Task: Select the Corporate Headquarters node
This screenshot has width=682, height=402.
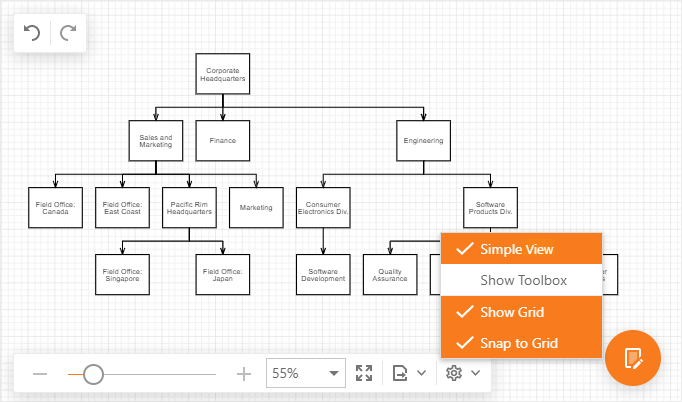Action: [x=223, y=74]
